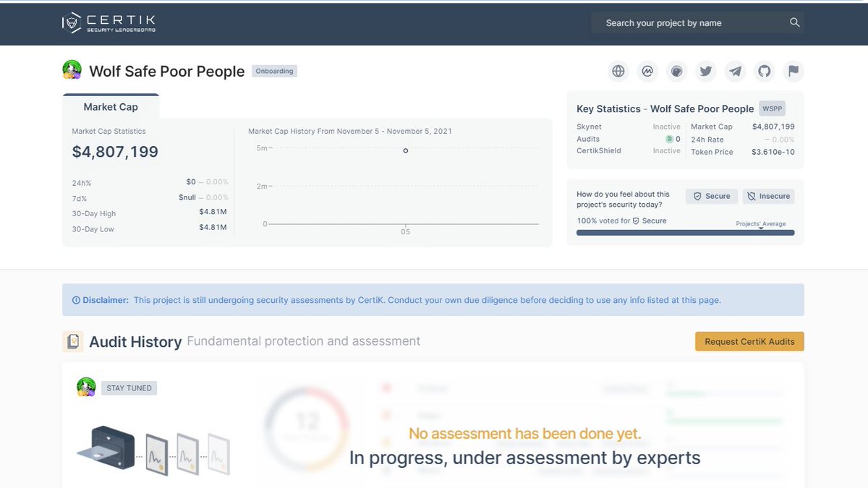868x488 pixels.
Task: Focus the project name search field
Action: tap(697, 22)
